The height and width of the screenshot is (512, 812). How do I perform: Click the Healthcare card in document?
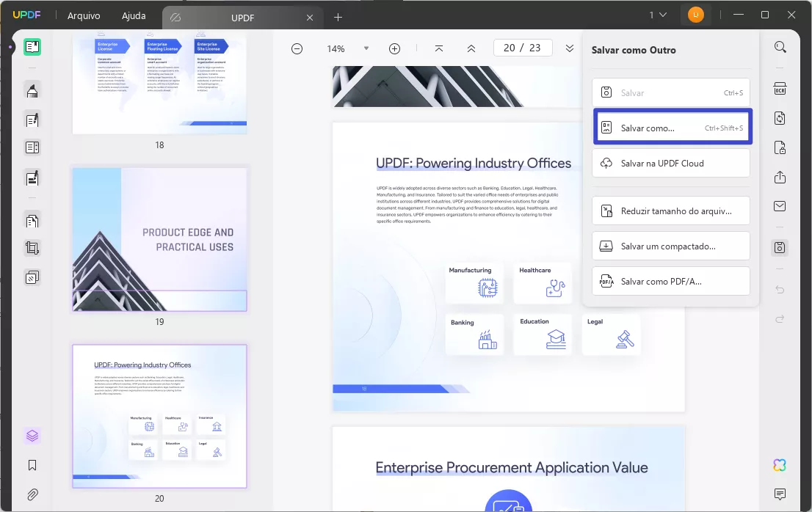(543, 282)
